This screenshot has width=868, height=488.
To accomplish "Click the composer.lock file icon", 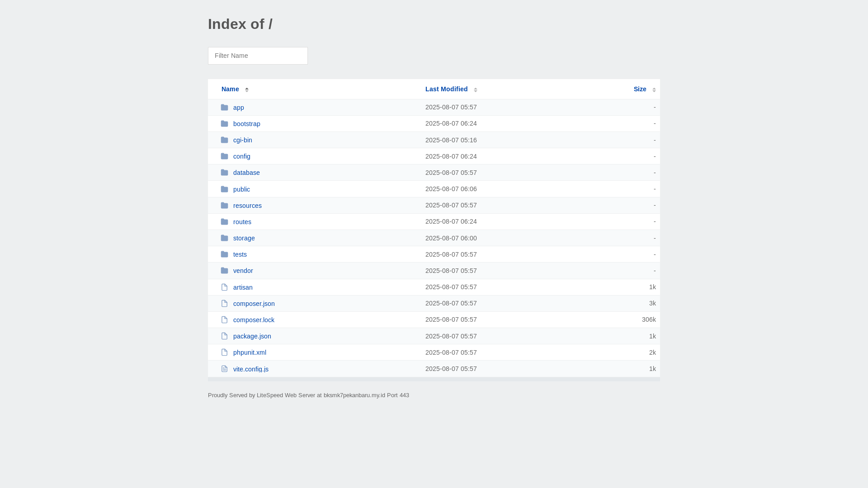I will [224, 320].
